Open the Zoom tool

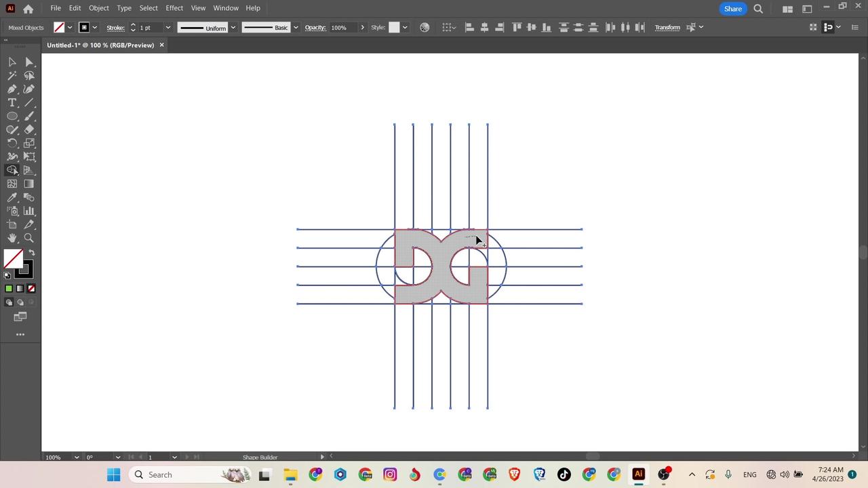[x=28, y=237]
